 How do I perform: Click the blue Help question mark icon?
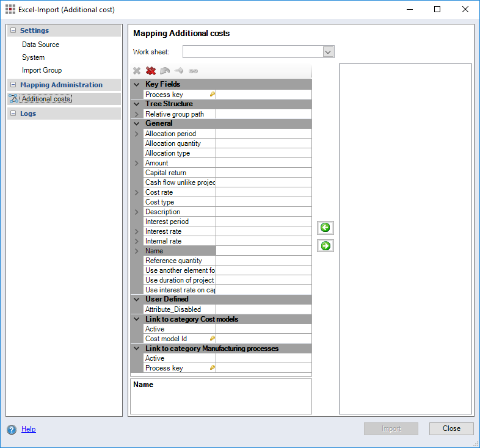tap(12, 429)
